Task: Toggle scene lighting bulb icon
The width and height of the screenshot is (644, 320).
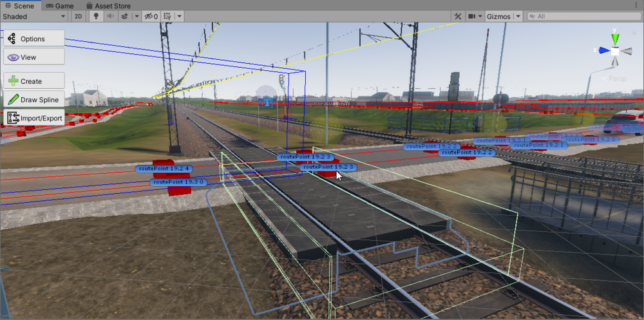Action: (96, 17)
